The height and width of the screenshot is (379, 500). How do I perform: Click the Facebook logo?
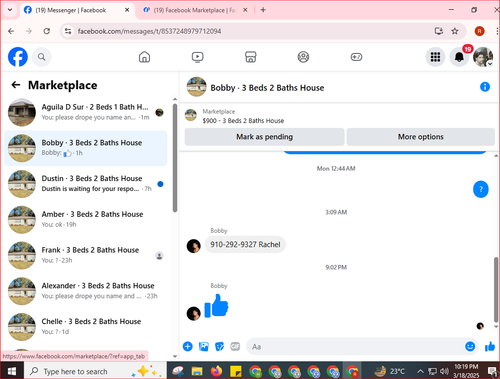click(x=18, y=57)
